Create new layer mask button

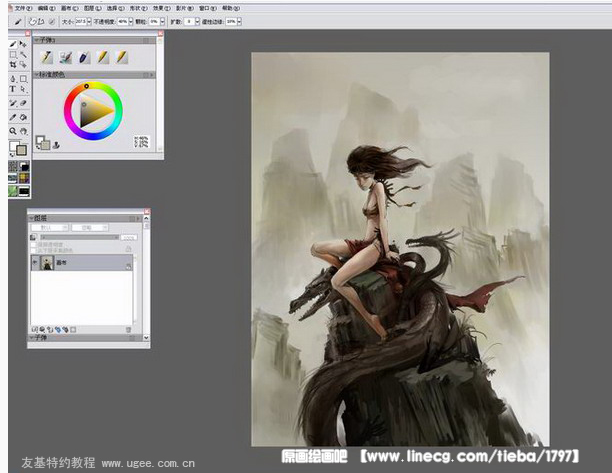73,330
